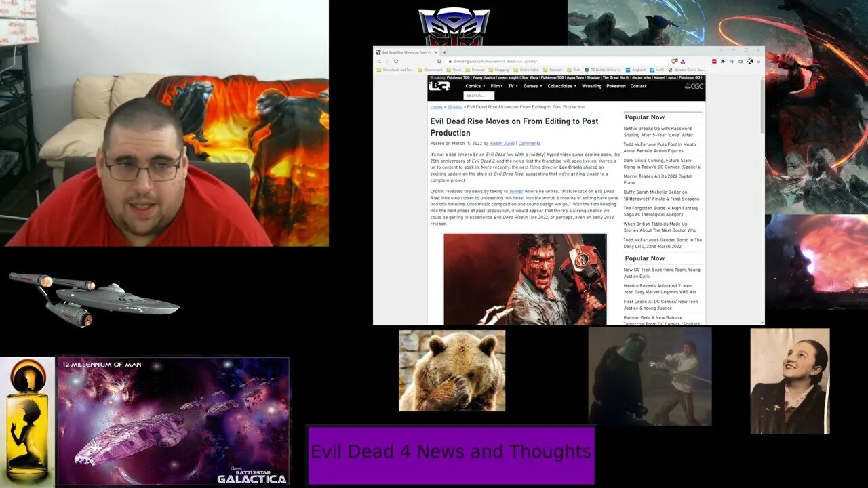Expand the Games dropdown menu
The height and width of the screenshot is (488, 868).
tap(532, 86)
